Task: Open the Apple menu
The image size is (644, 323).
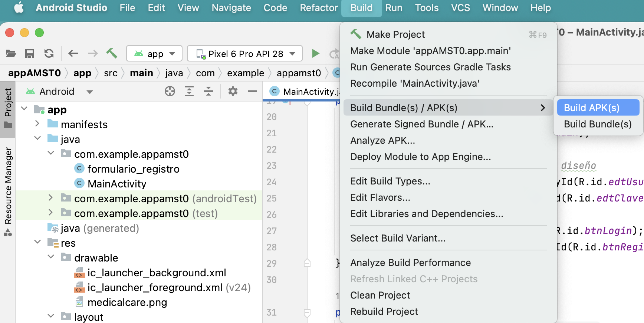Action: (19, 7)
